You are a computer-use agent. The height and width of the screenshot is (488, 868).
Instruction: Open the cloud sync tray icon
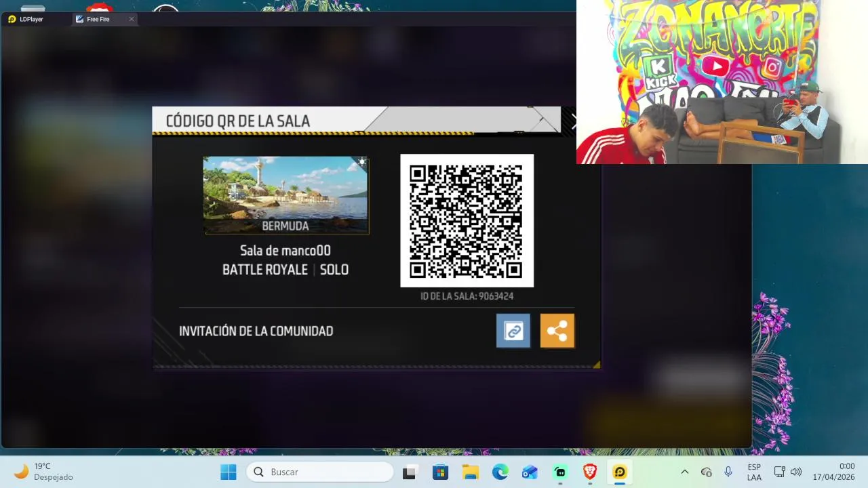click(706, 472)
